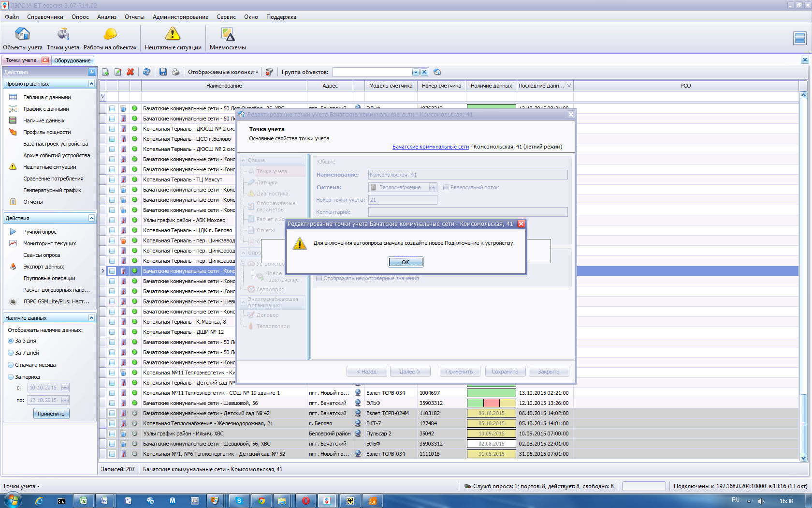The height and width of the screenshot is (508, 812).
Task: Click OK in the warning dialog
Action: [406, 262]
